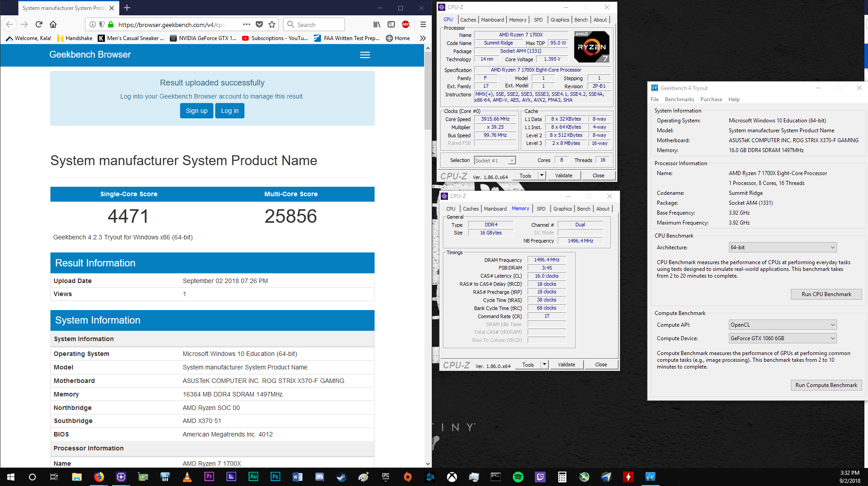The image size is (868, 486).
Task: Open Firefox hamburger application menu
Action: pos(423,24)
